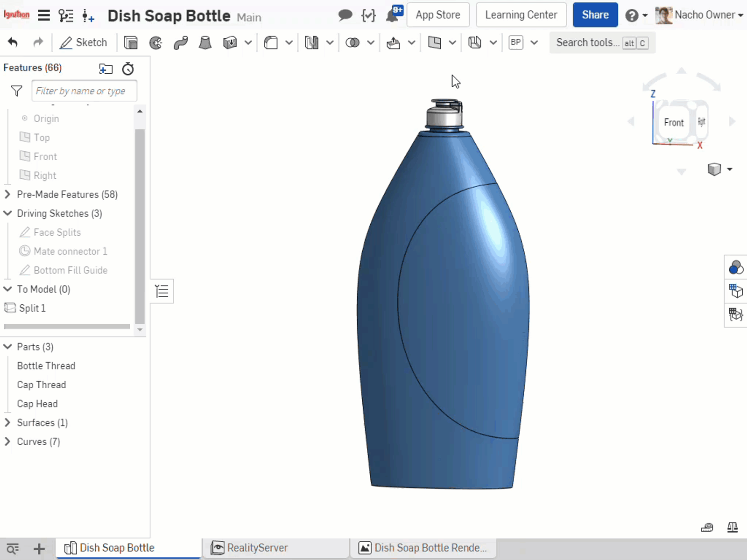Click the feature filter input field
This screenshot has width=747, height=560.
[84, 91]
